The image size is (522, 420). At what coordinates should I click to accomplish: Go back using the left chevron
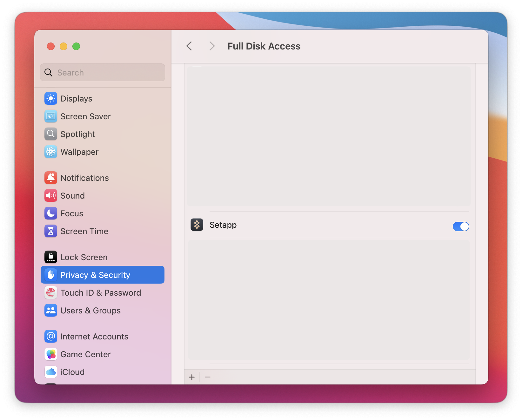pyautogui.click(x=189, y=46)
